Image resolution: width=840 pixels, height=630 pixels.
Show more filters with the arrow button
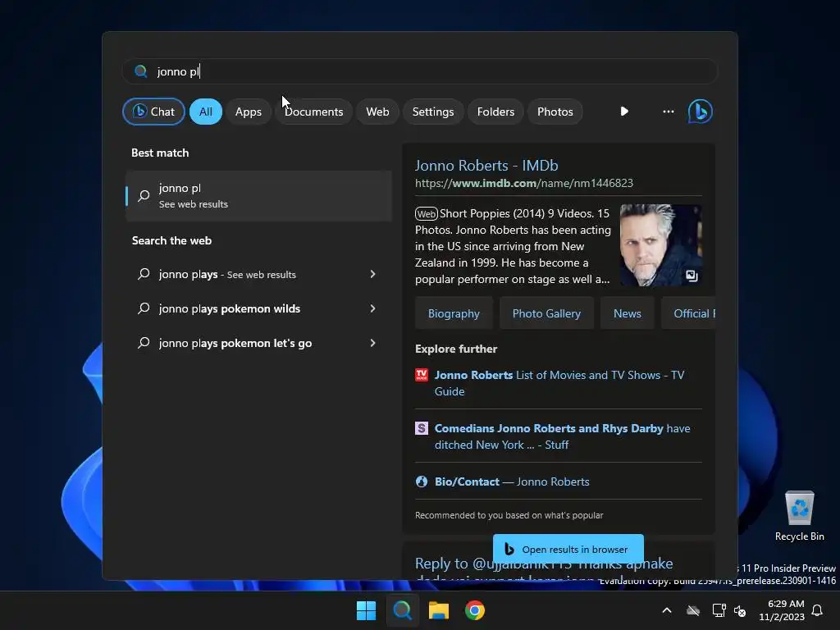point(624,112)
